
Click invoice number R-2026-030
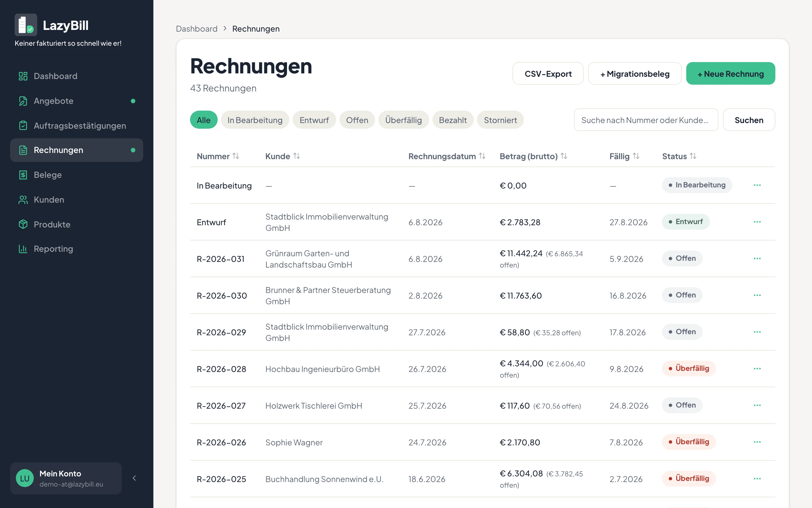(x=222, y=296)
